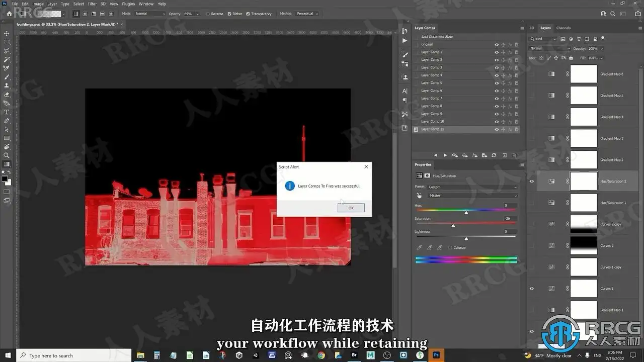Viewport: 644px width, 362px height.
Task: Toggle the Transparency checkbox
Action: [248, 14]
